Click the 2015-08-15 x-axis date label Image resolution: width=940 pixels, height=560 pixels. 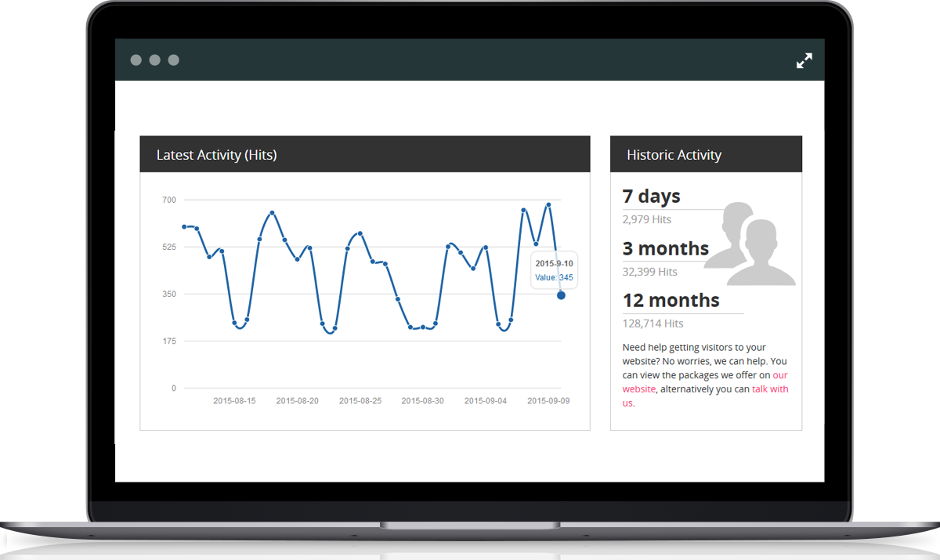coord(234,400)
